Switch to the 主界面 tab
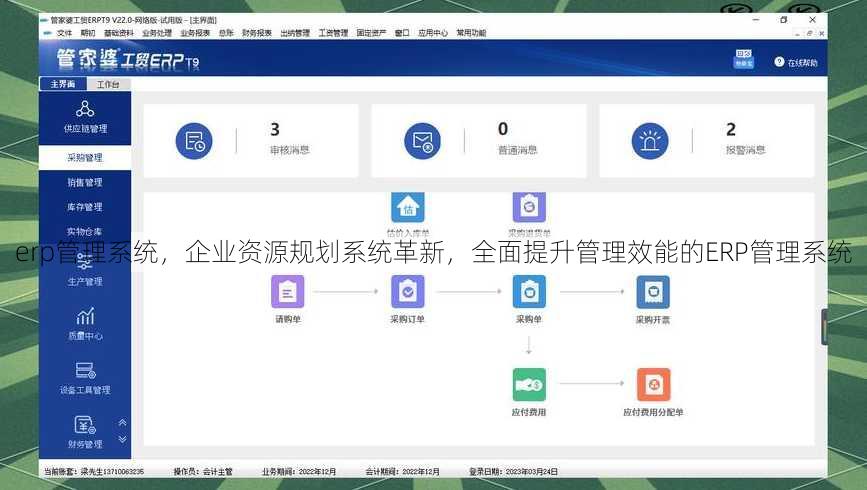This screenshot has height=490, width=867. click(x=63, y=84)
